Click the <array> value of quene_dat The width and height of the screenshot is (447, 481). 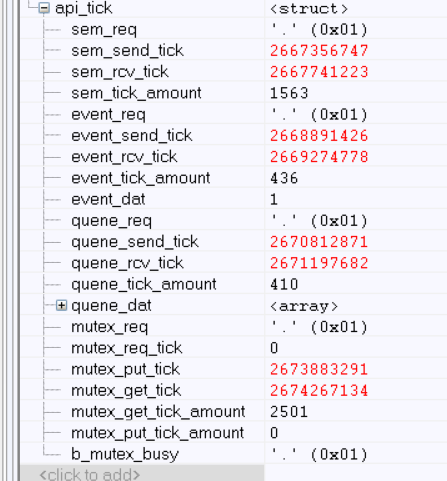pos(304,306)
